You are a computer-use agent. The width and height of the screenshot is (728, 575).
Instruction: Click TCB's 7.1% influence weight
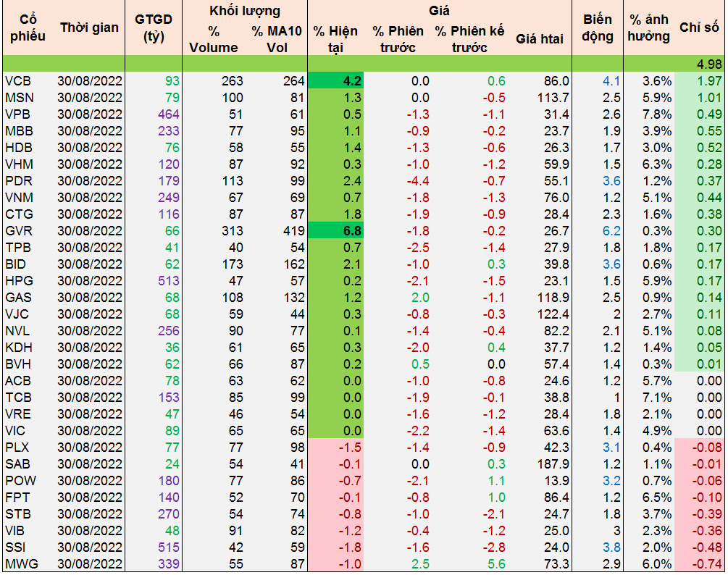click(657, 398)
